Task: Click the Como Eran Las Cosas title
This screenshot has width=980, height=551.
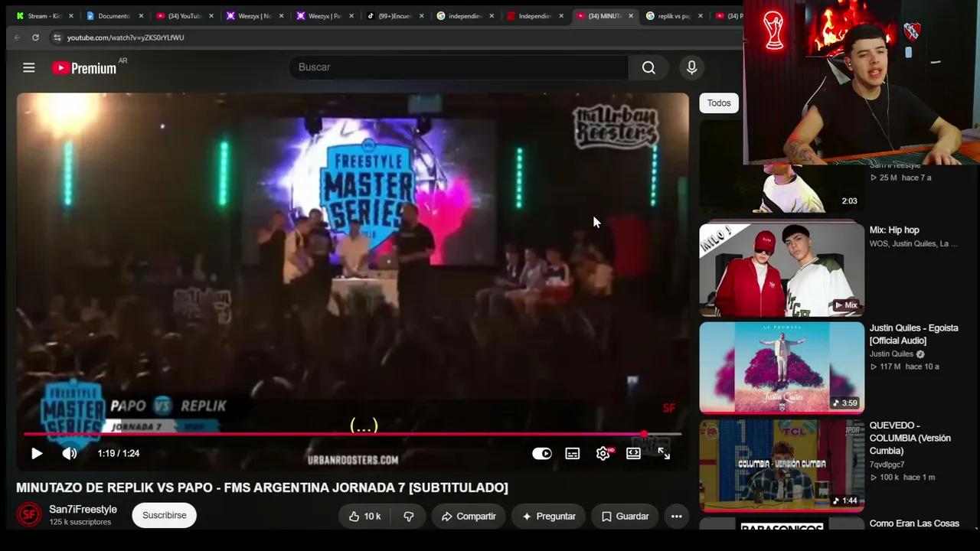Action: pos(914,523)
